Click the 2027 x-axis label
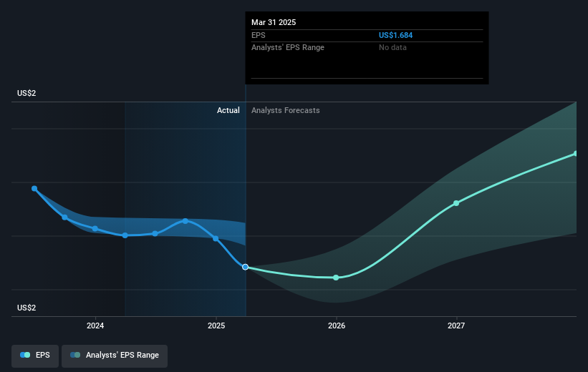Screen dimensions: 588x372 pos(456,326)
